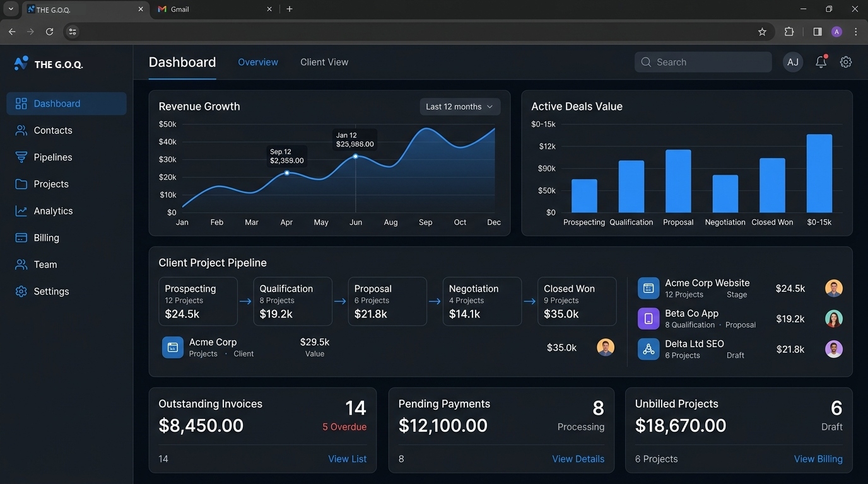Open Dashboard in the sidebar
This screenshot has width=868, height=484.
tap(66, 103)
